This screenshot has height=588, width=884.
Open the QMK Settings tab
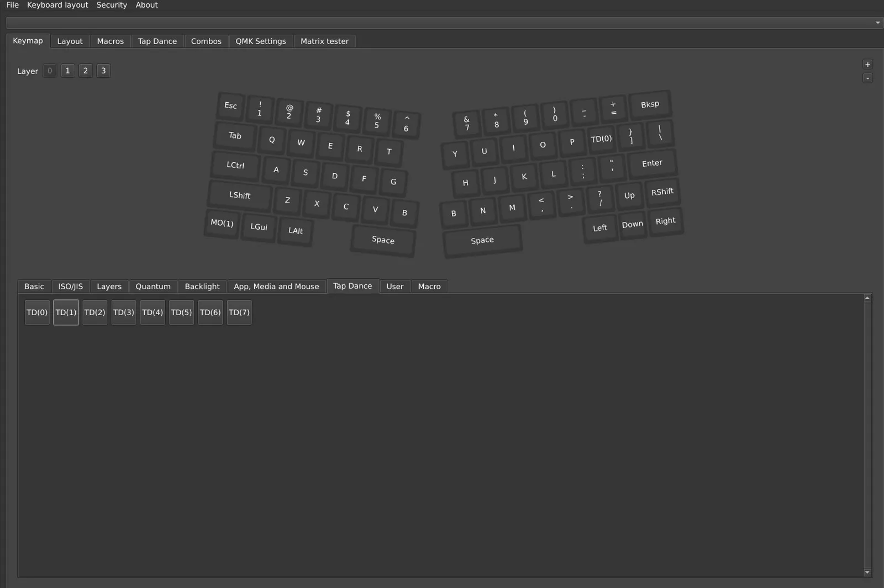pos(261,41)
